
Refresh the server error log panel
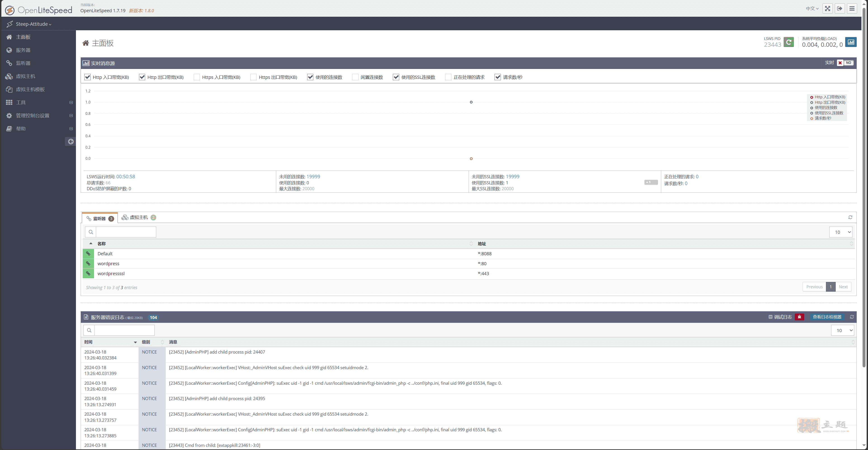point(852,317)
